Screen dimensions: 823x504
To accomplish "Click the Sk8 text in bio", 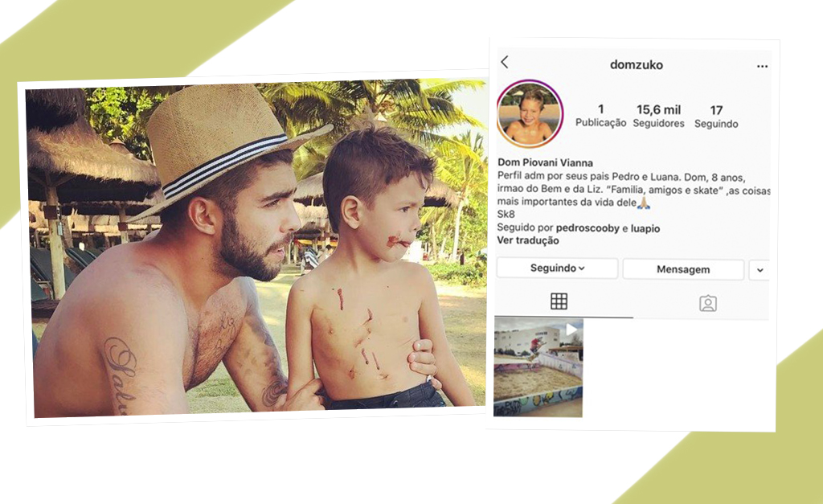I will click(x=506, y=214).
